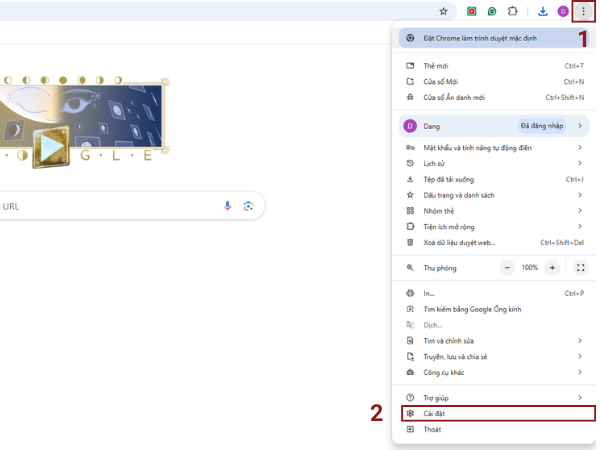Image resolution: width=600 pixels, height=450 pixels.
Task: Open Dấu trang và danh sách bookmarks
Action: coord(494,195)
